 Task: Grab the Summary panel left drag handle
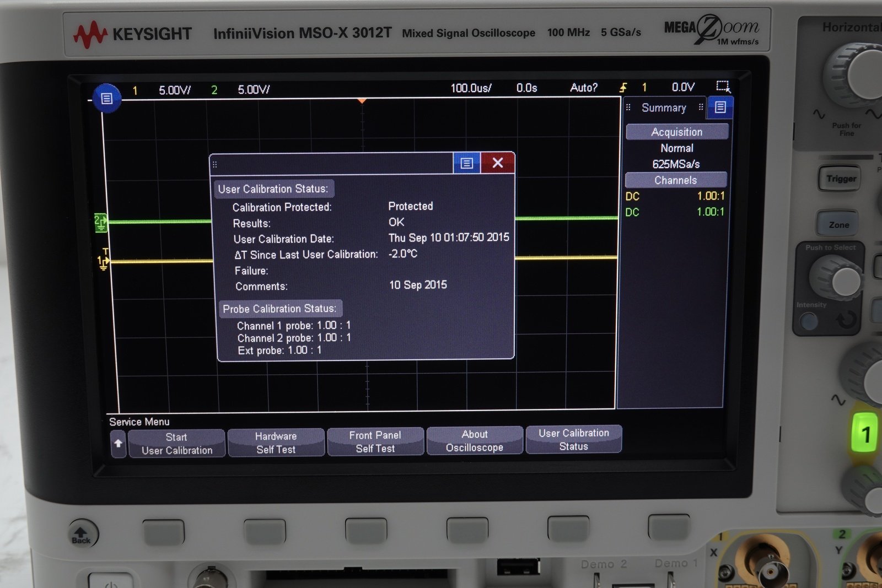click(x=628, y=107)
